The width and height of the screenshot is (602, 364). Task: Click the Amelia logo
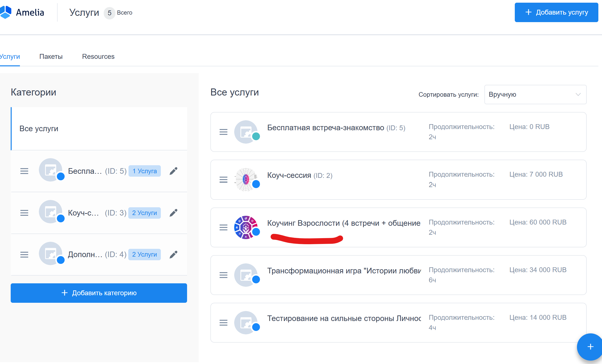[x=22, y=12]
